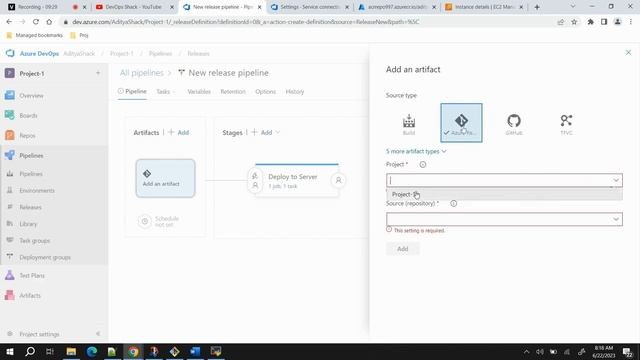
Task: Click the Add an artifact card
Action: (165, 178)
